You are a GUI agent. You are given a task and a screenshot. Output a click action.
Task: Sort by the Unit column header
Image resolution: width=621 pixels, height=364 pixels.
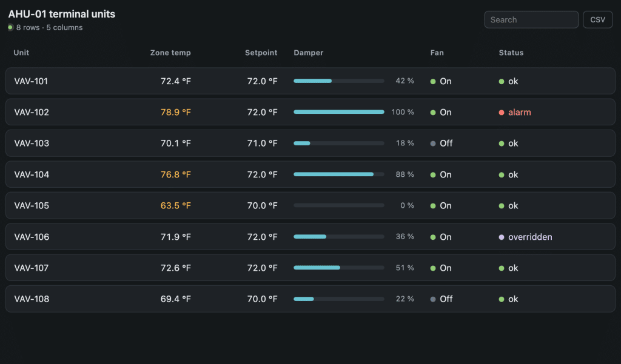click(x=21, y=53)
